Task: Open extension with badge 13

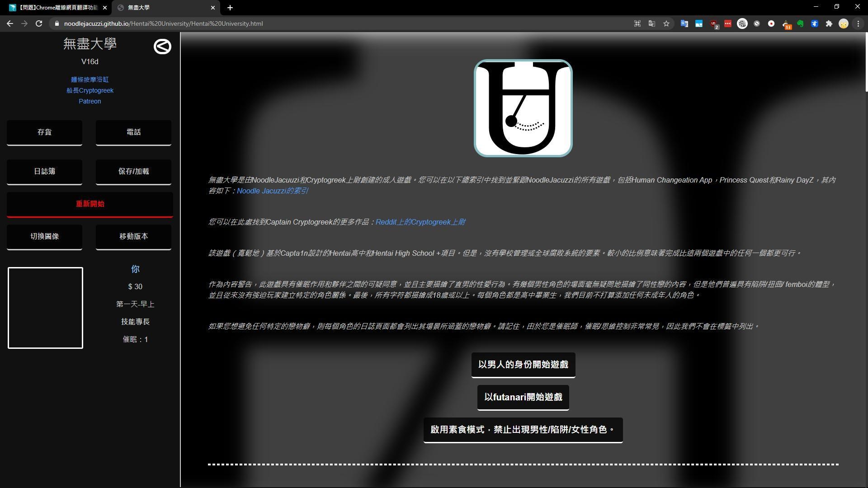Action: (786, 24)
